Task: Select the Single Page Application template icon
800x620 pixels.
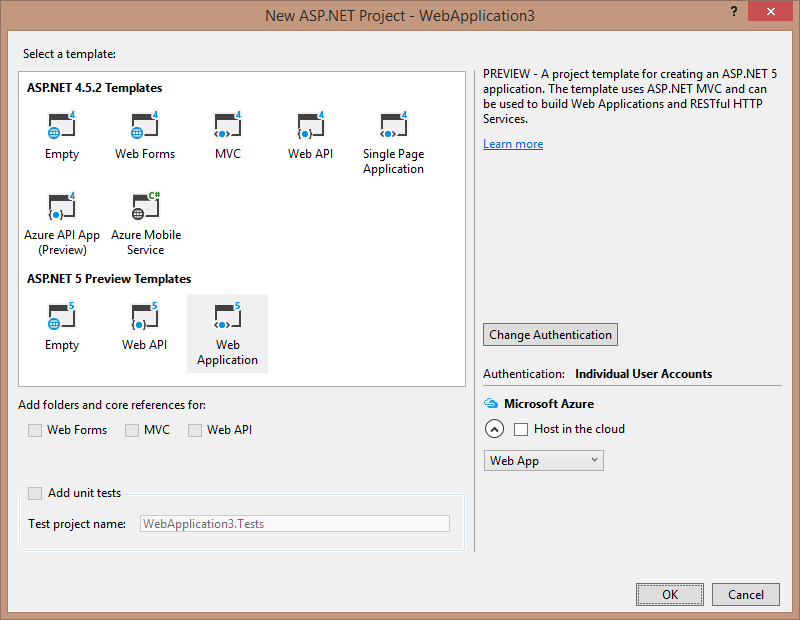Action: coord(393,125)
